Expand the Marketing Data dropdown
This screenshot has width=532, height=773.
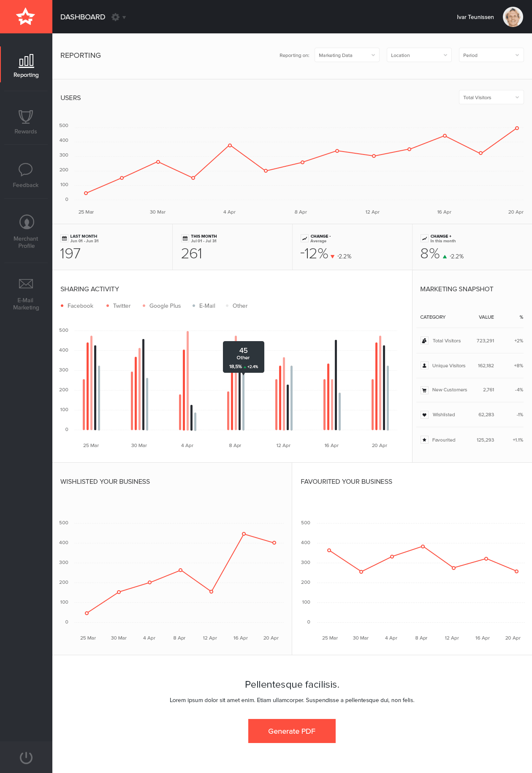pyautogui.click(x=347, y=55)
